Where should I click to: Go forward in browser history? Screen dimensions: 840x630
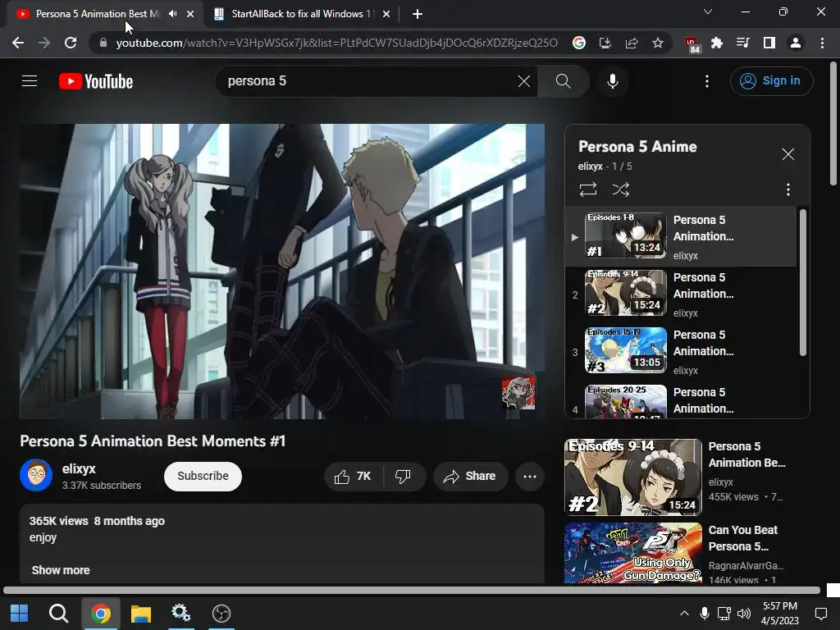[44, 43]
